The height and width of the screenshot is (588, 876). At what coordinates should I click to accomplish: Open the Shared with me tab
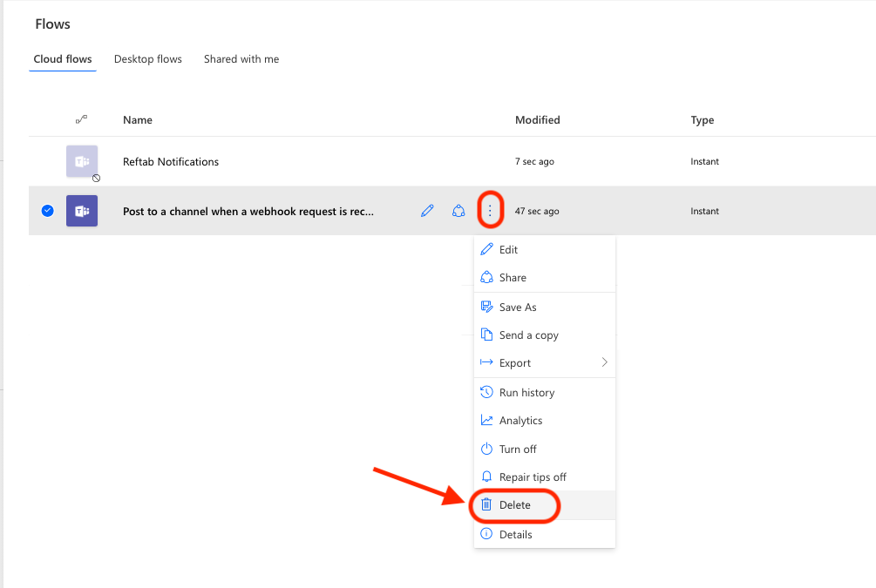[241, 59]
